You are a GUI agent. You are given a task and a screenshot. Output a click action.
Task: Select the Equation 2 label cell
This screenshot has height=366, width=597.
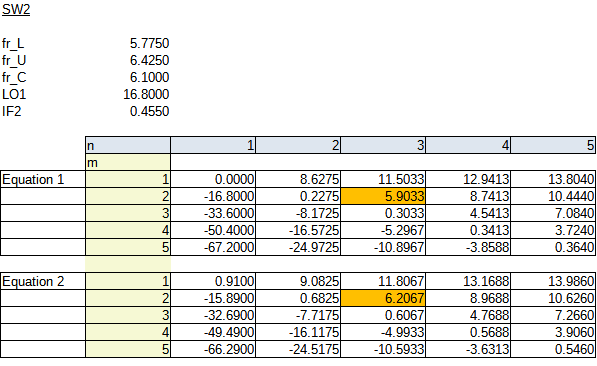43,281
